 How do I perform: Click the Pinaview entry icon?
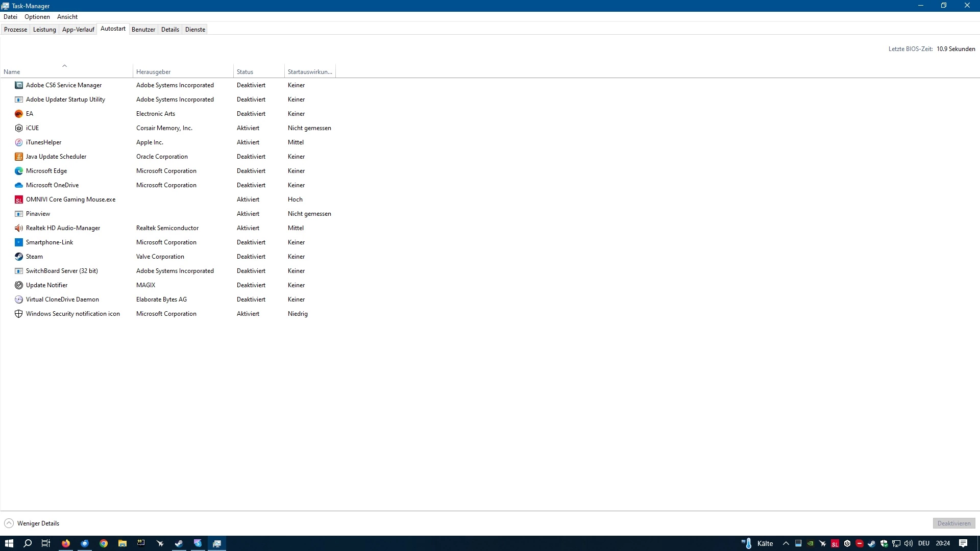19,214
